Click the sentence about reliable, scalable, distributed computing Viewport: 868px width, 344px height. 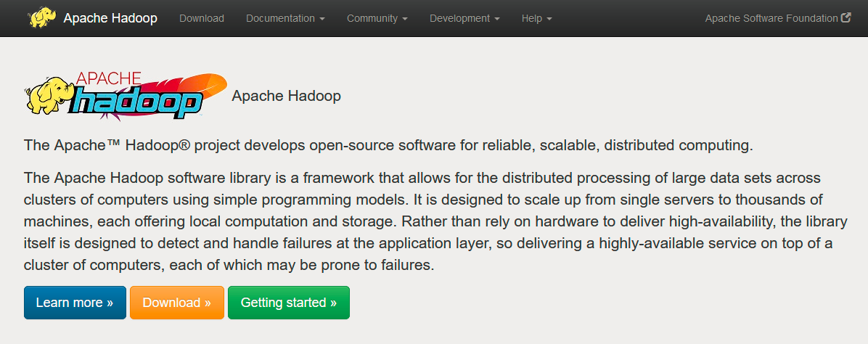388,147
